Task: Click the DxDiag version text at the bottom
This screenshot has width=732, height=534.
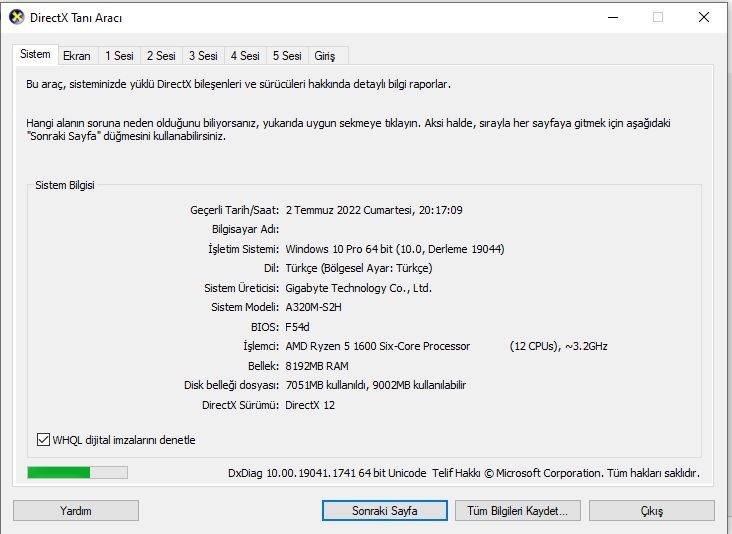Action: point(326,473)
